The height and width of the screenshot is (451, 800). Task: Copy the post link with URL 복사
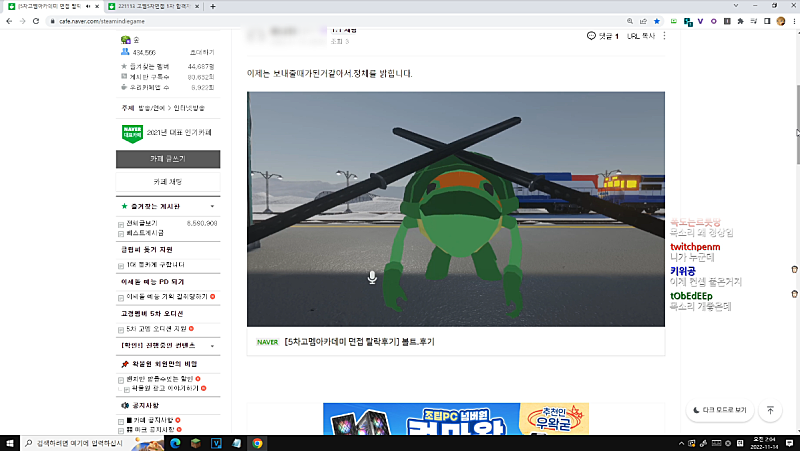[641, 36]
